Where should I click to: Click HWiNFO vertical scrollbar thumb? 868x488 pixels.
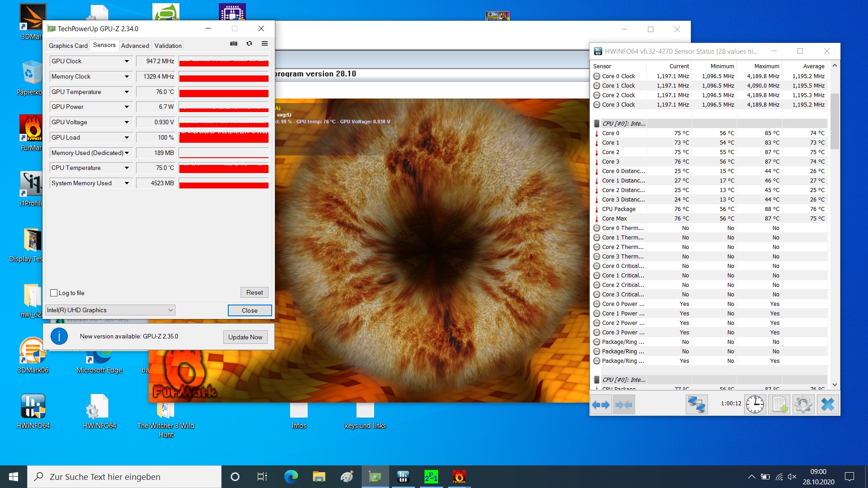[x=835, y=121]
